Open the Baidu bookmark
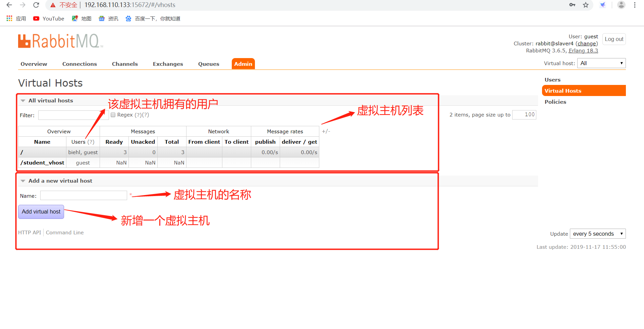644x329 pixels. [x=153, y=18]
